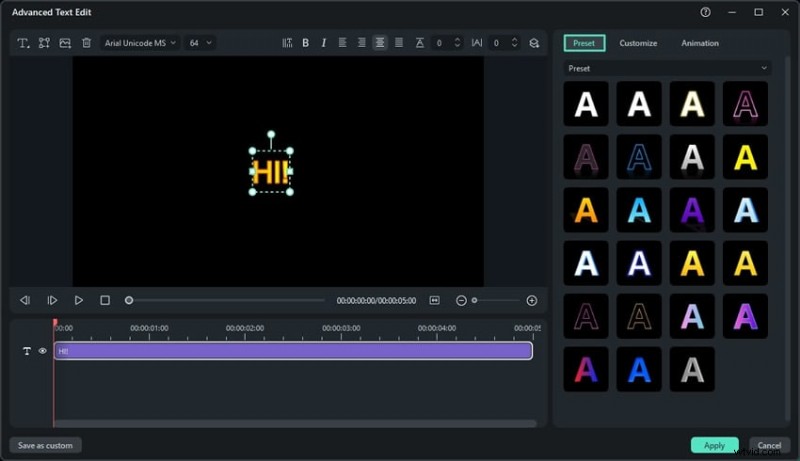Delete selected element with trash icon
The image size is (800, 461).
coord(86,43)
